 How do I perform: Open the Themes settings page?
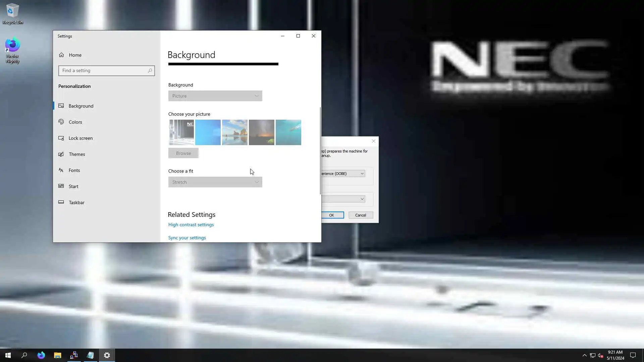pos(77,154)
